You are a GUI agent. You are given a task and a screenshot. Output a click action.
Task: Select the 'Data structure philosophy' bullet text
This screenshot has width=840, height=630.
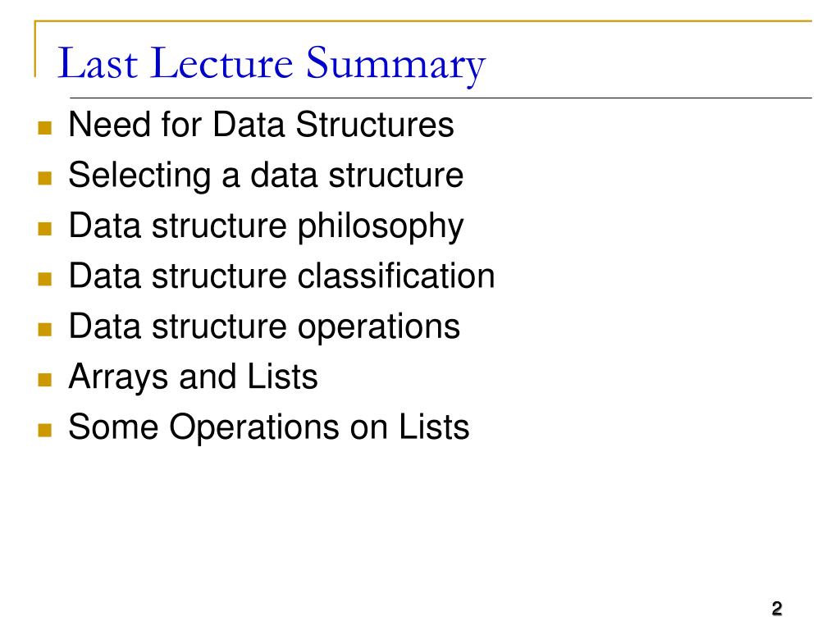click(266, 226)
